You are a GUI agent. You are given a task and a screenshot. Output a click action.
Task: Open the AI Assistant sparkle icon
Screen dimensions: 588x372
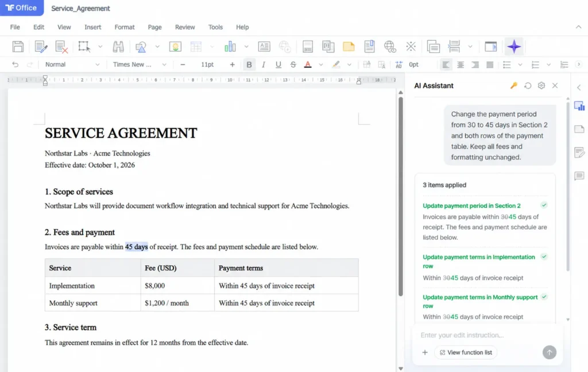(x=514, y=47)
